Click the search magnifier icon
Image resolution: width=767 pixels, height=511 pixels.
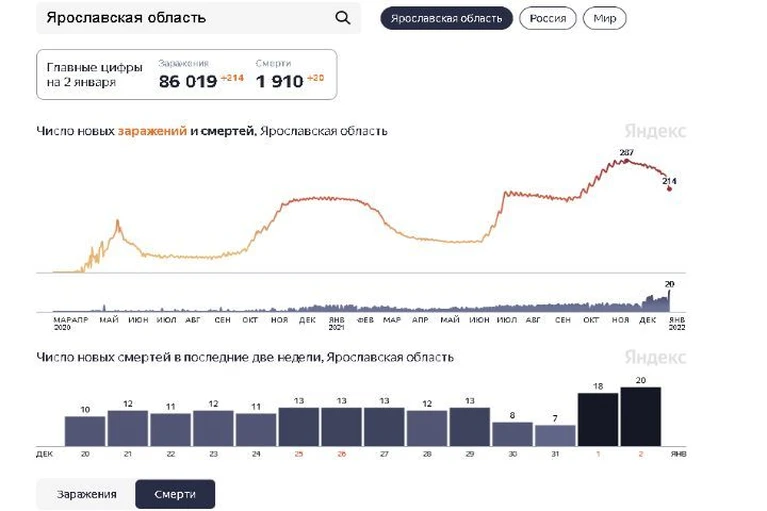[x=343, y=18]
